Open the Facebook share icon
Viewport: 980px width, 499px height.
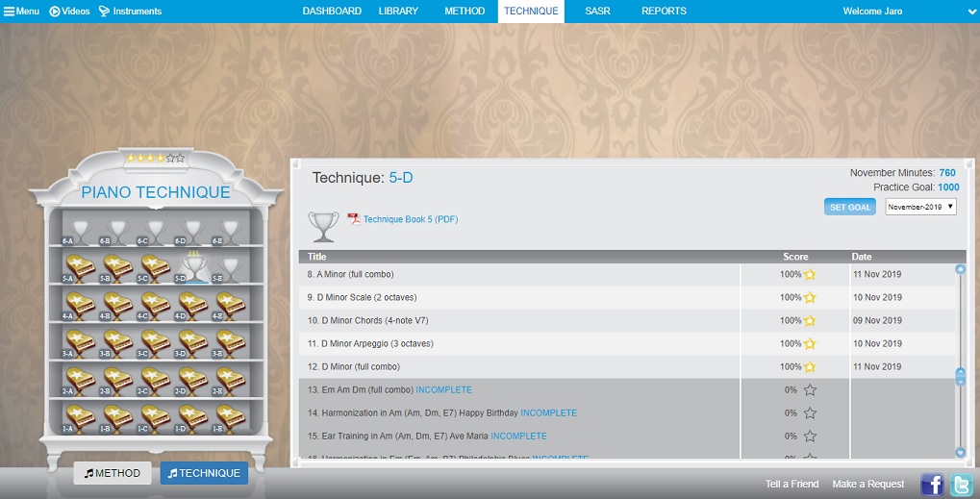click(x=932, y=485)
